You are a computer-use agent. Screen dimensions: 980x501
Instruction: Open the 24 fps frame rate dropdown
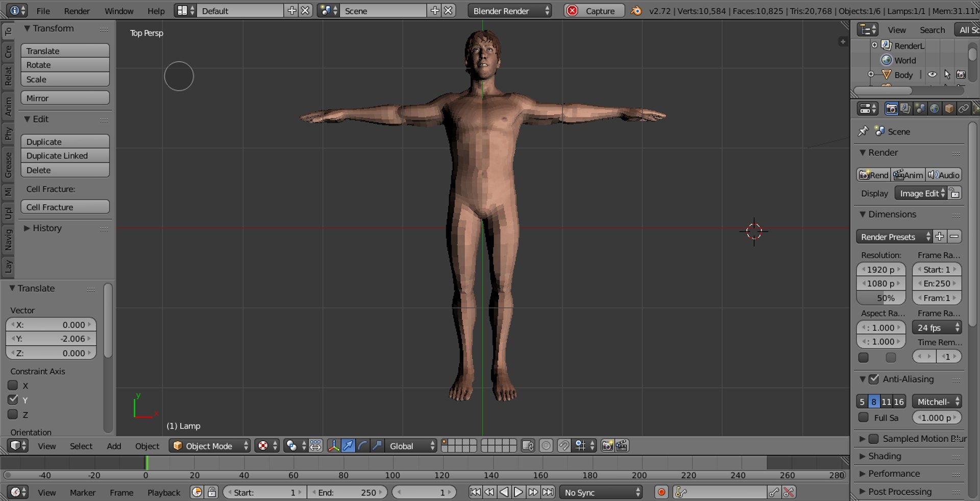click(937, 327)
